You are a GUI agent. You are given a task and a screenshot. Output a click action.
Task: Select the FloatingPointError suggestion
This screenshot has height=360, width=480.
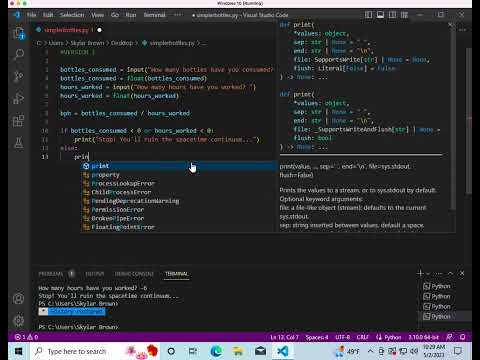[179, 227]
